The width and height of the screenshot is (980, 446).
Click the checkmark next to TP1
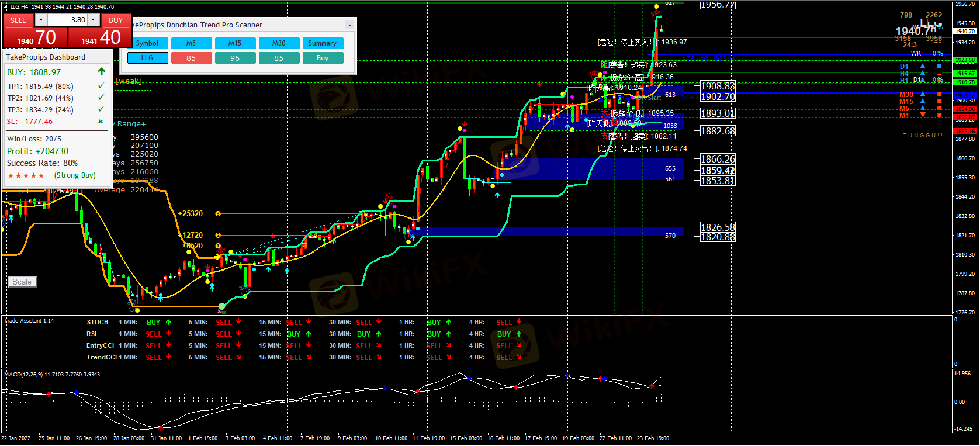(101, 86)
